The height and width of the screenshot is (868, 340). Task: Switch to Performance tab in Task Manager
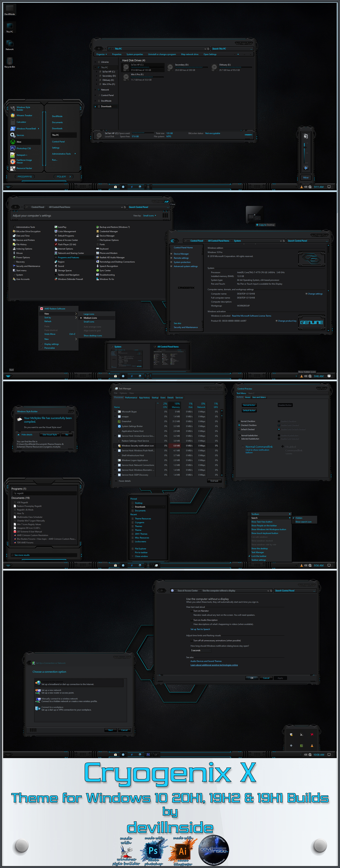[x=131, y=398]
